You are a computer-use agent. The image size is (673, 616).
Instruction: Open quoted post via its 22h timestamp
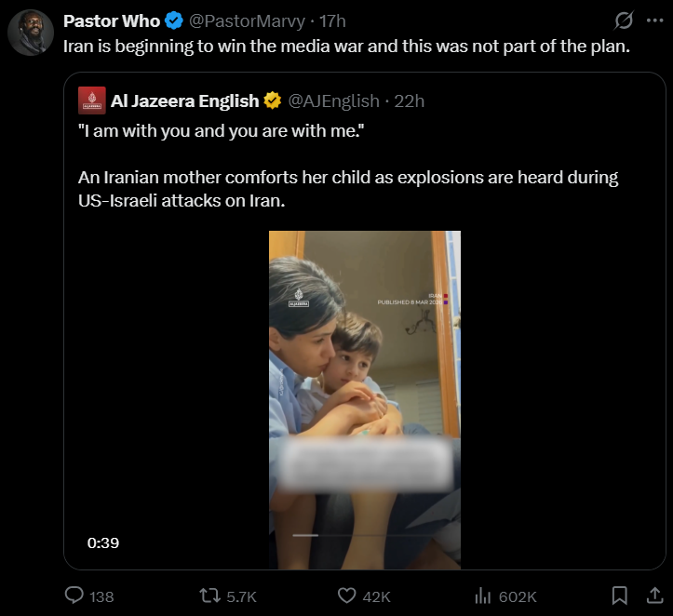410,100
